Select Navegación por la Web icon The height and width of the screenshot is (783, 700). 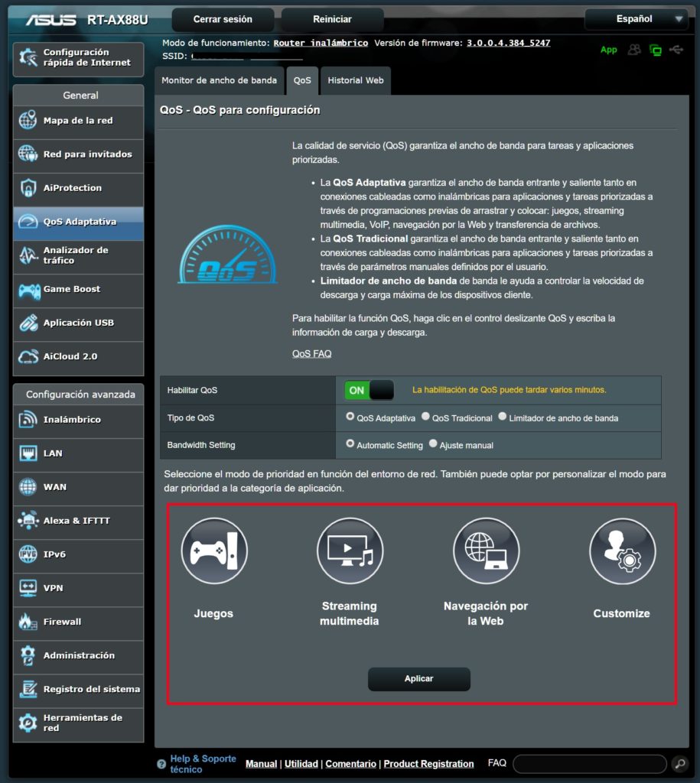[x=486, y=551]
